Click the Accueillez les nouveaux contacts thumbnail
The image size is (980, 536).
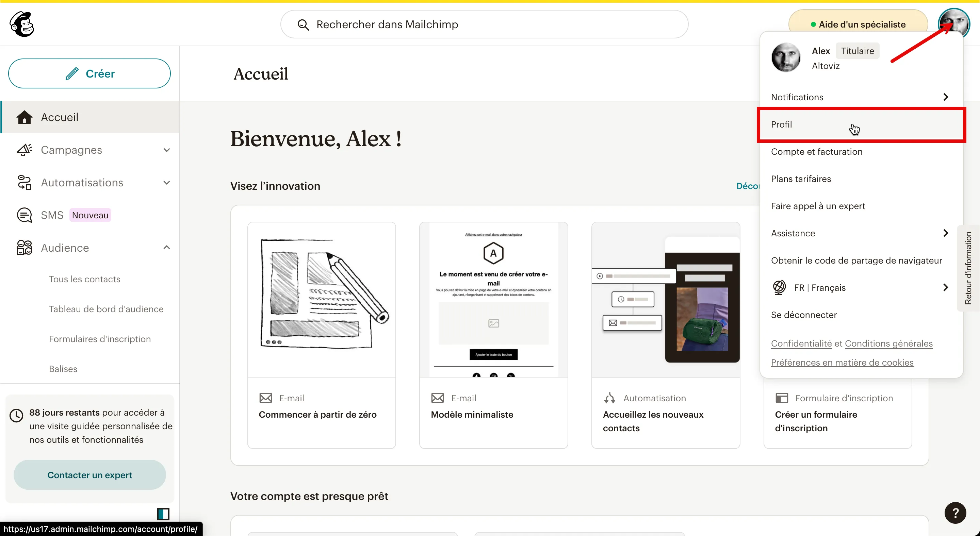pyautogui.click(x=666, y=300)
